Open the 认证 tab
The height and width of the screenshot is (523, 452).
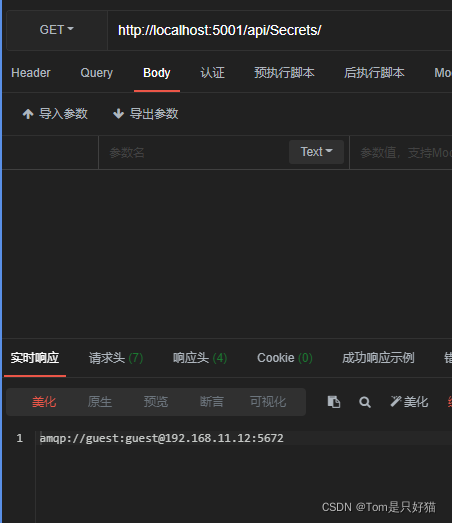(x=212, y=73)
